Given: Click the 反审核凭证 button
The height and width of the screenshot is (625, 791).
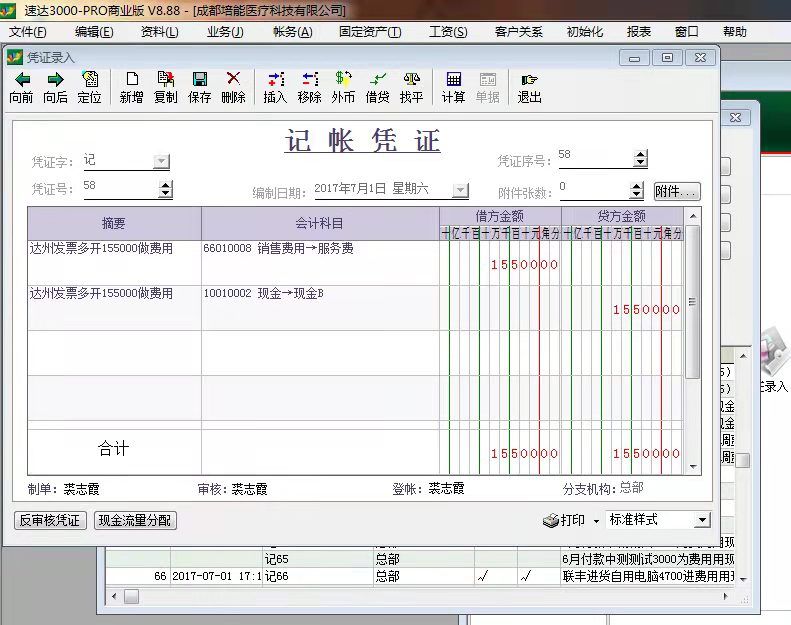Looking at the screenshot, I should point(49,520).
